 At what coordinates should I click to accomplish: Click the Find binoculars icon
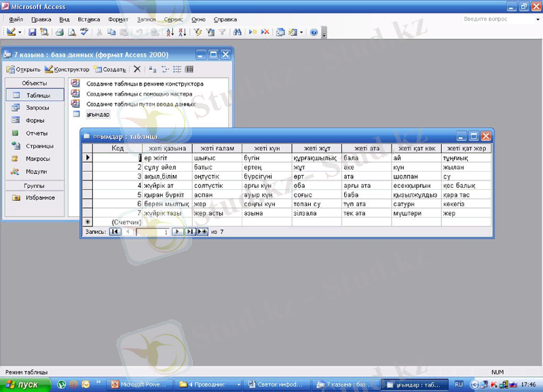(237, 32)
